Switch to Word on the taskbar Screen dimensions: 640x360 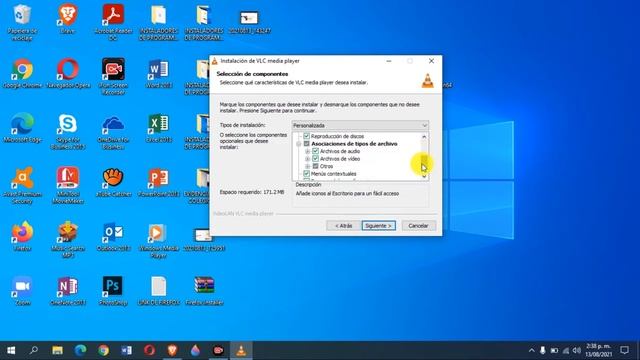click(126, 350)
